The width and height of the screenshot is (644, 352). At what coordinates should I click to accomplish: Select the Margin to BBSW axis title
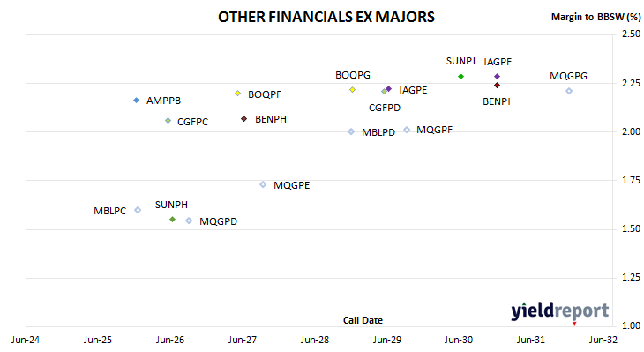(596, 17)
